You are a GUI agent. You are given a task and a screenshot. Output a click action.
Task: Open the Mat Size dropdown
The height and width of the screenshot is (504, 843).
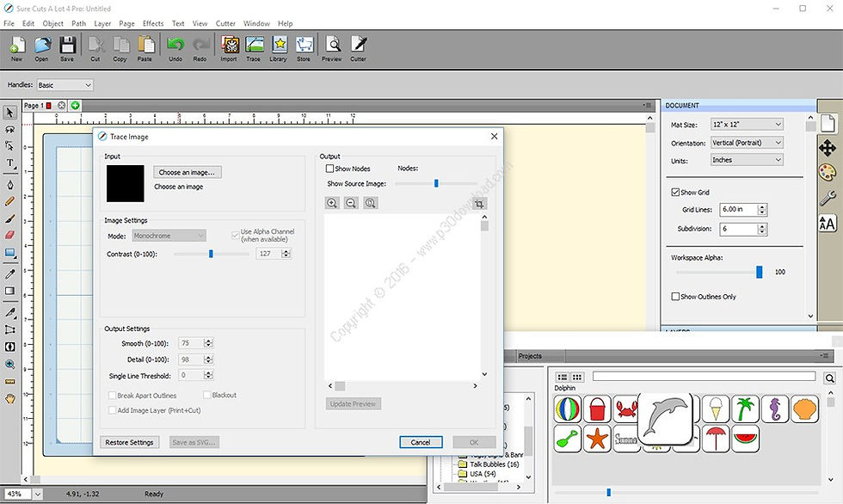click(x=747, y=124)
